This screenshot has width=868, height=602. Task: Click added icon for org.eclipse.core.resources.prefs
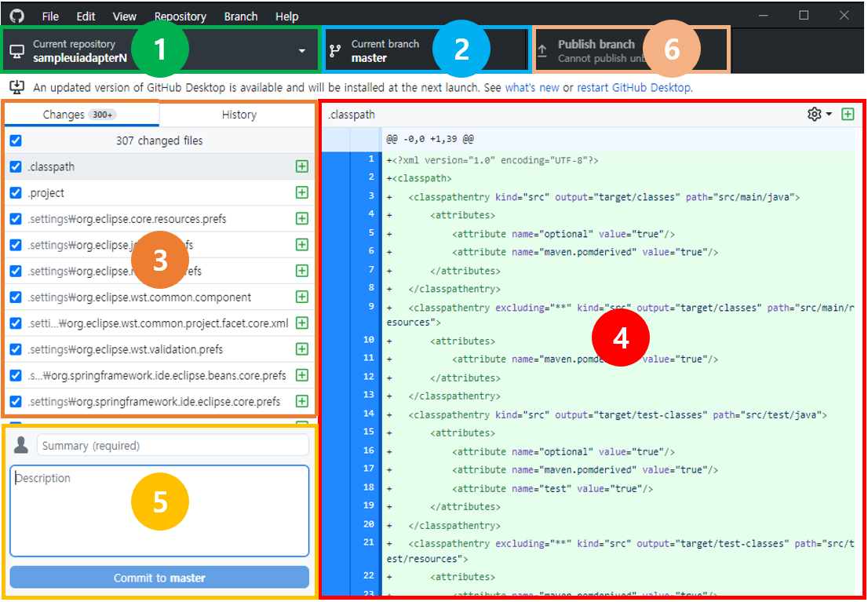click(301, 219)
